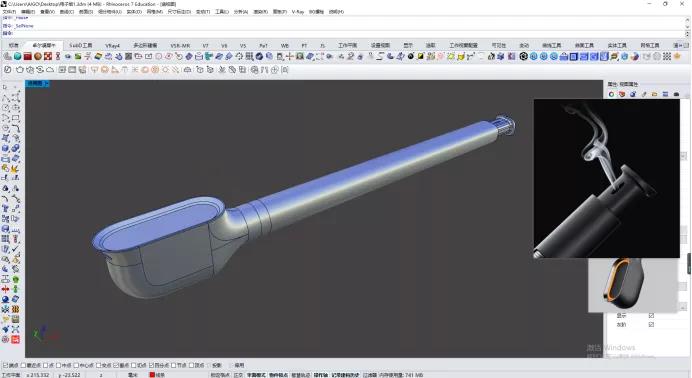Open the V-Ray menu
This screenshot has height=378, width=692.
click(x=298, y=11)
